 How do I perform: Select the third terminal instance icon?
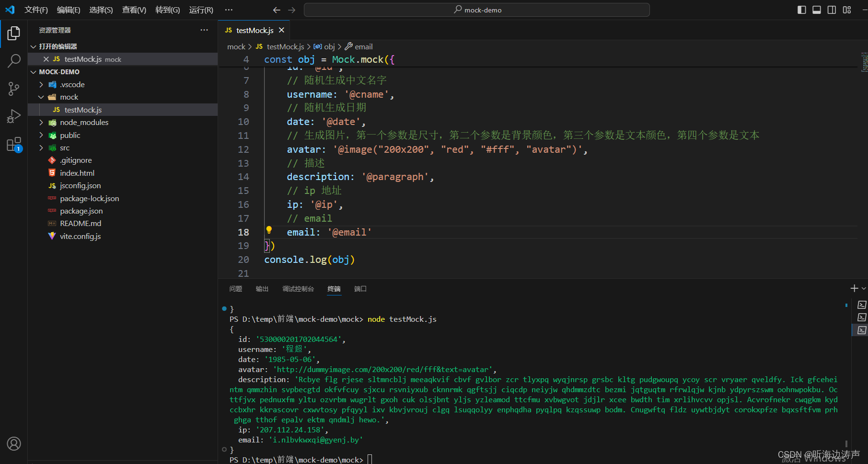pos(862,330)
